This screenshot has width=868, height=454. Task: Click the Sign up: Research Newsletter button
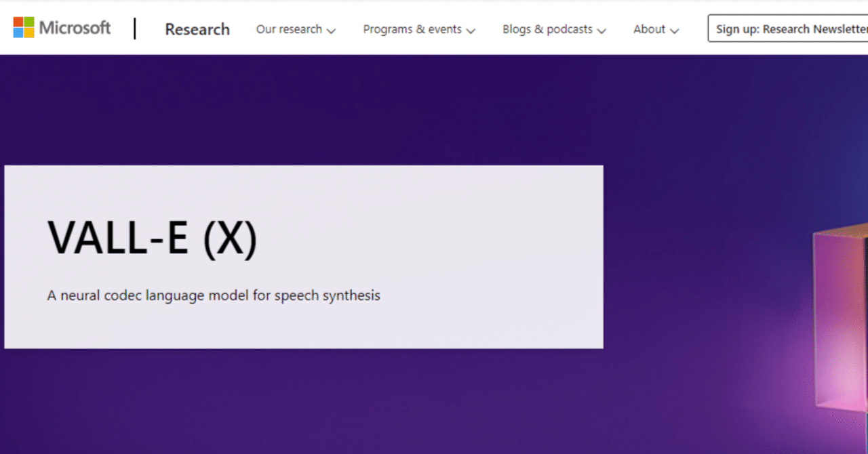[x=790, y=28]
